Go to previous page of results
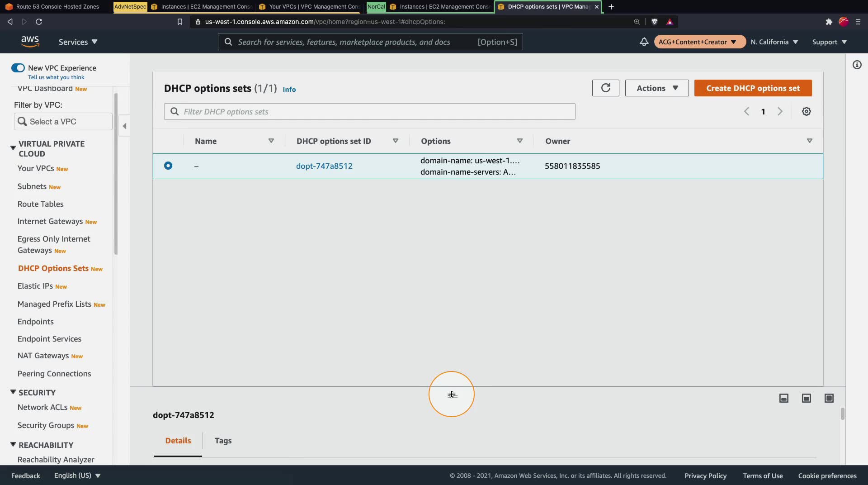The height and width of the screenshot is (485, 868). [x=746, y=111]
